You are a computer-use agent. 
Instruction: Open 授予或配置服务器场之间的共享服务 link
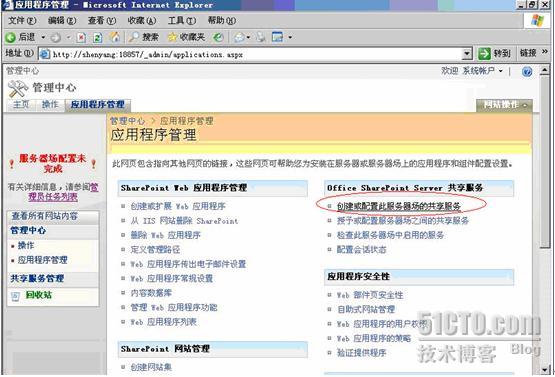click(402, 221)
